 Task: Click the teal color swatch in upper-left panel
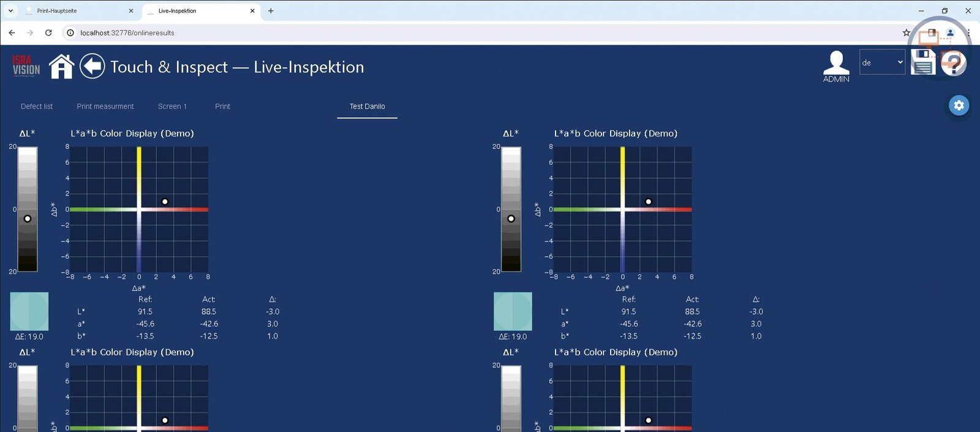29,311
